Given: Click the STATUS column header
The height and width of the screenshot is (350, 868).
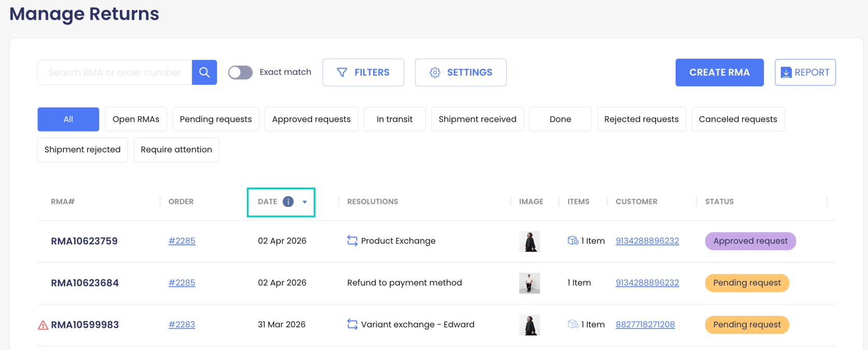Looking at the screenshot, I should [x=719, y=202].
